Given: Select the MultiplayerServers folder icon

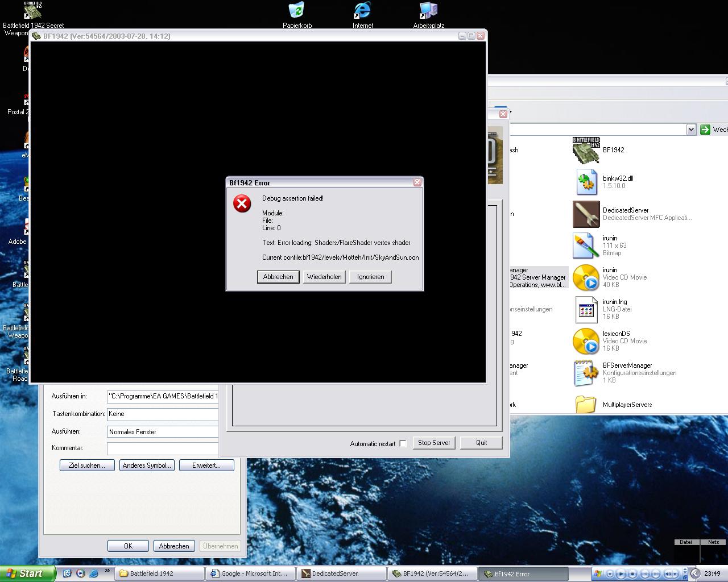Looking at the screenshot, I should [x=586, y=404].
